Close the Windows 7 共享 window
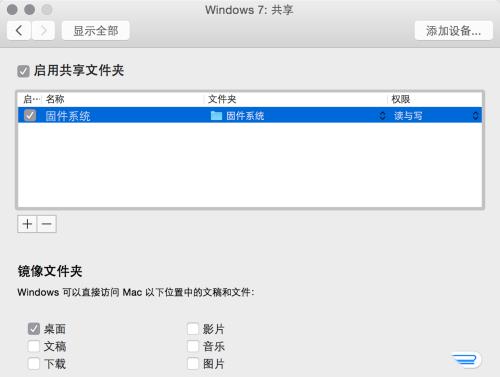Screen dimensions: 500x377 [x=12, y=9]
